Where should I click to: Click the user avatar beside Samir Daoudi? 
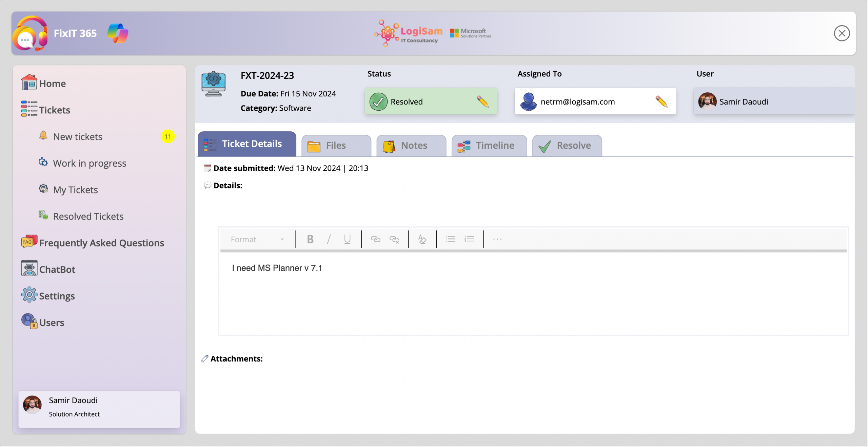pos(707,101)
